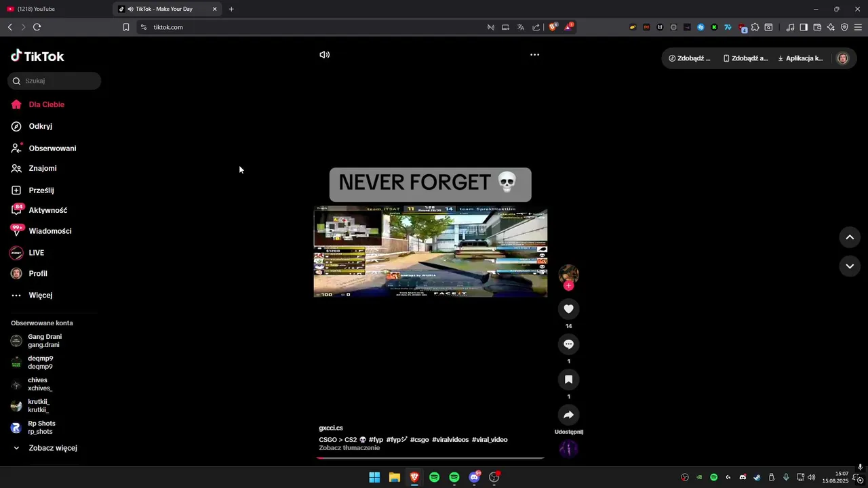Mute the TikTok video sound

click(x=324, y=55)
